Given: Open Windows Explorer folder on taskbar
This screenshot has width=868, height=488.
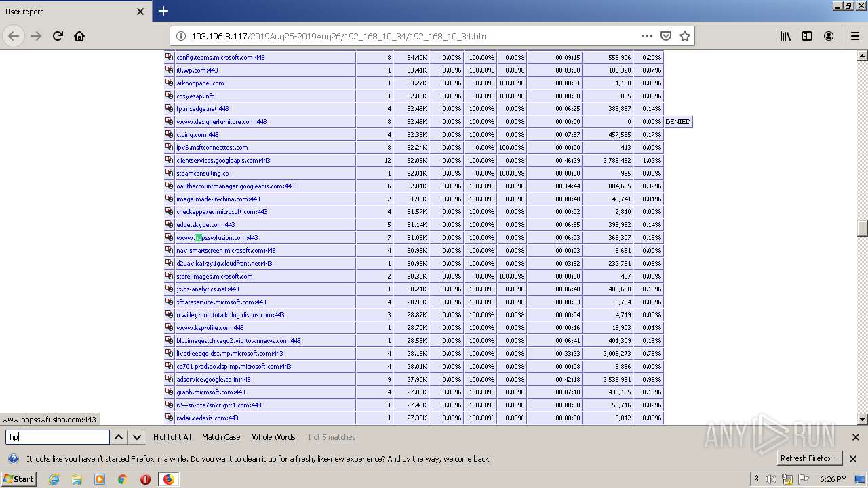Looking at the screenshot, I should coord(77,479).
